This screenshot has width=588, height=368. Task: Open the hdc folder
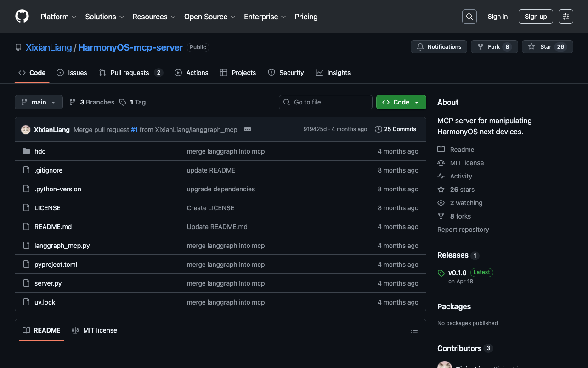(x=40, y=151)
